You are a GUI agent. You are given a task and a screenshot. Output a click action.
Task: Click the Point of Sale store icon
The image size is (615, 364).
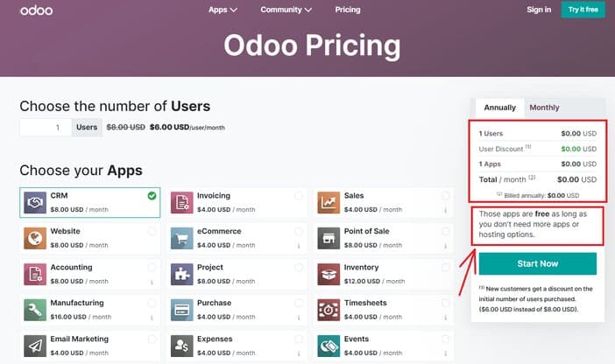tap(329, 238)
